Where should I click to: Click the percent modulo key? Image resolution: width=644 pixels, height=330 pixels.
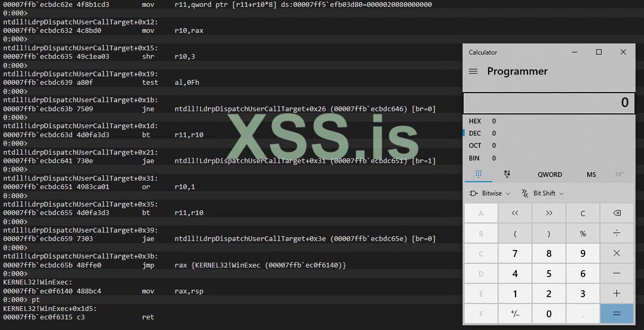point(582,233)
